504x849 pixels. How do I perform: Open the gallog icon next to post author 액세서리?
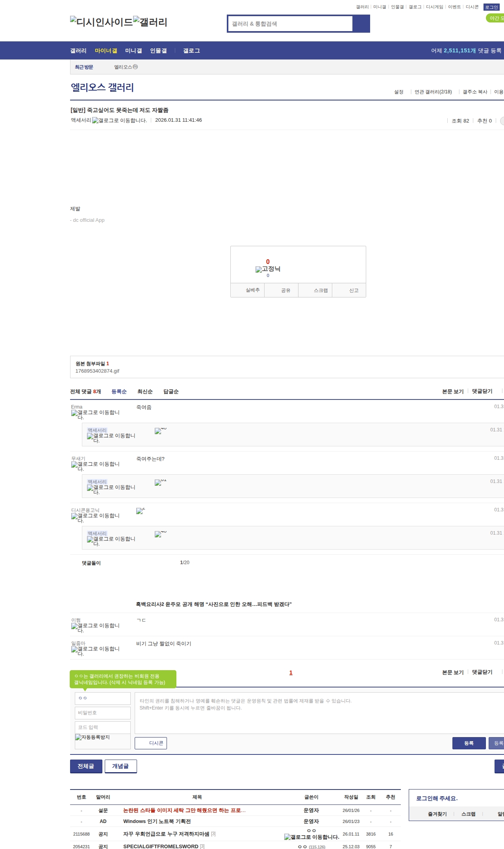tap(119, 121)
